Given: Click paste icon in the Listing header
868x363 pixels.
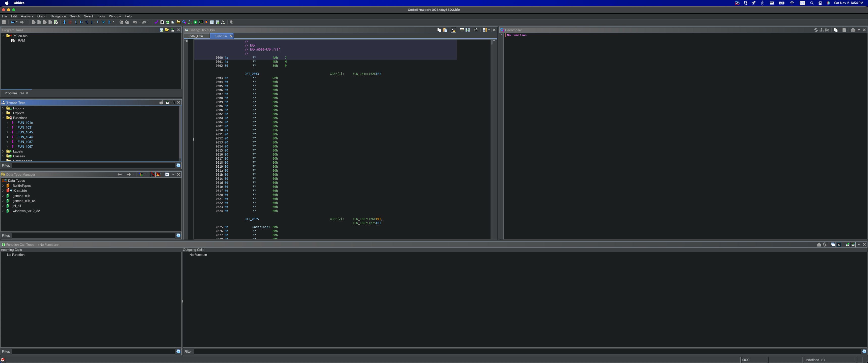Looking at the screenshot, I should 445,30.
